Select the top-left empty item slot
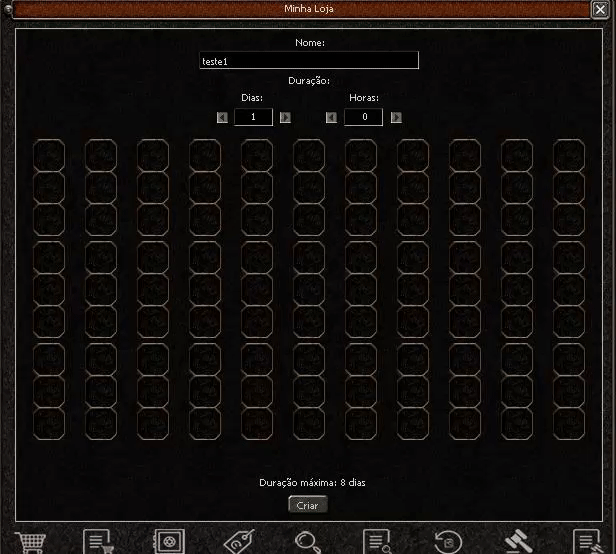Image resolution: width=616 pixels, height=554 pixels. (49, 156)
